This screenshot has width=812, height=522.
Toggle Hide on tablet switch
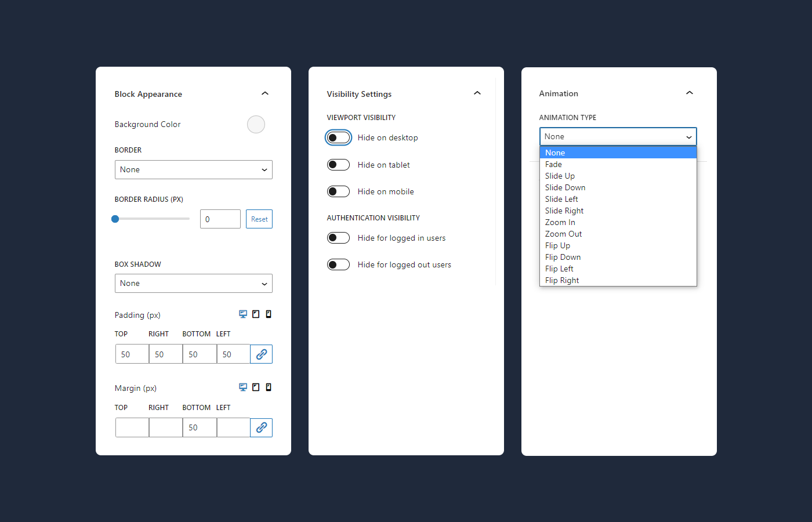338,165
